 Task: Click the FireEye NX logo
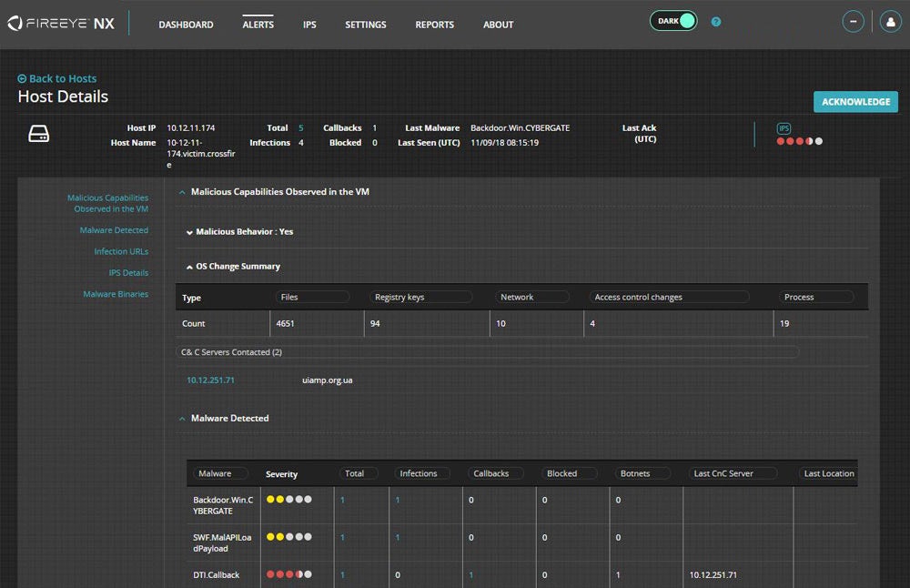click(x=60, y=22)
